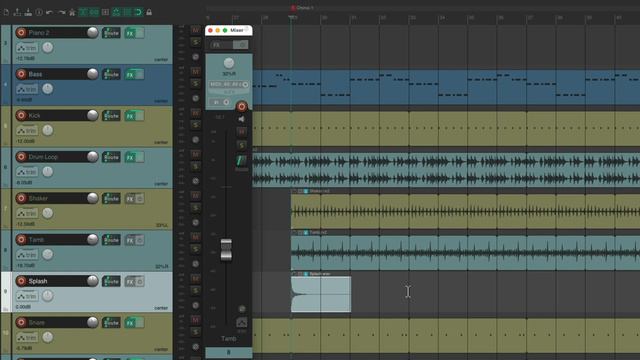Click the Mixer channel volume fader handle

[x=226, y=249]
